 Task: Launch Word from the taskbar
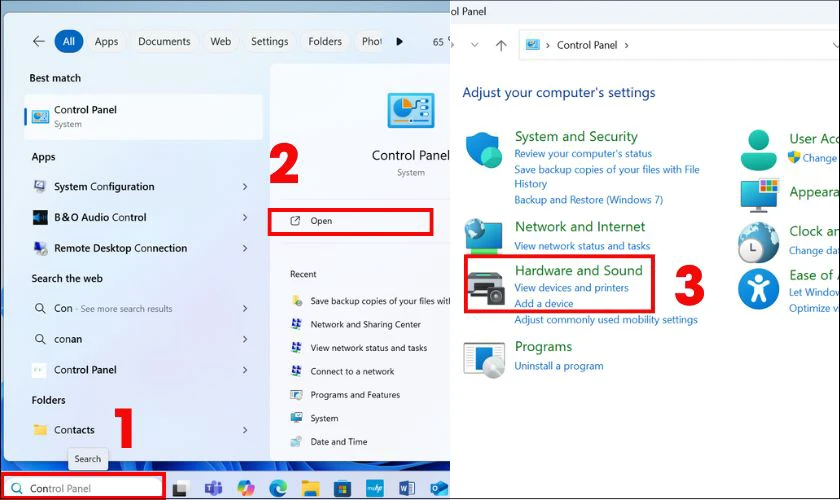coord(407,488)
